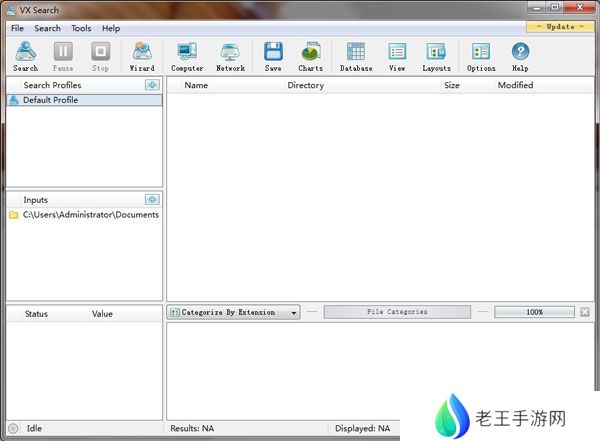
Task: Click the button right of 100% bar
Action: pyautogui.click(x=585, y=312)
